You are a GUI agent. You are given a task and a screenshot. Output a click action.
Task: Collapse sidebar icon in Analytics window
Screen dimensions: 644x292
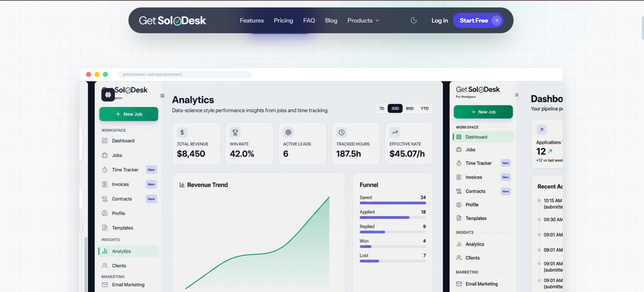[162, 96]
